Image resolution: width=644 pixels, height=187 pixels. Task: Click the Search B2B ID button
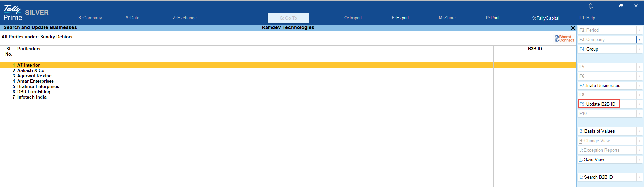coord(607,177)
